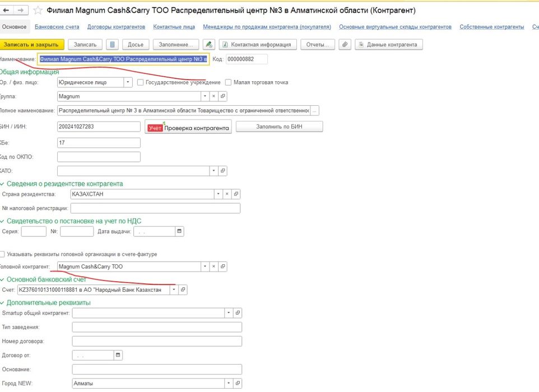Open Контактная информация button
Screen dimensions: 539x392
258,44
